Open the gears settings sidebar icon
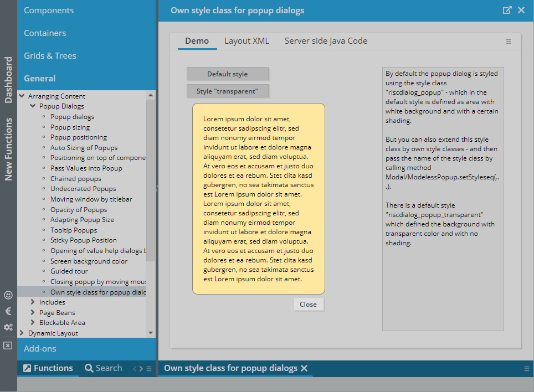This screenshot has width=534, height=392. (8, 327)
